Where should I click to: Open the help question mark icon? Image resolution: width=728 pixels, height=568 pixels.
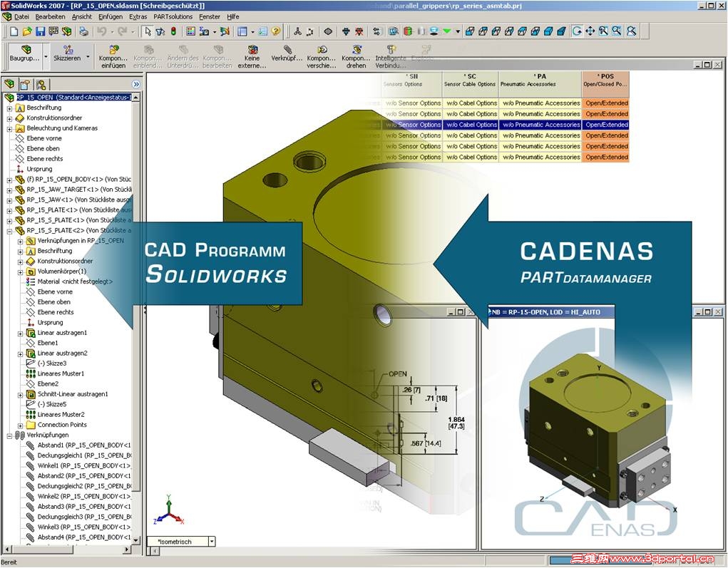point(276,31)
